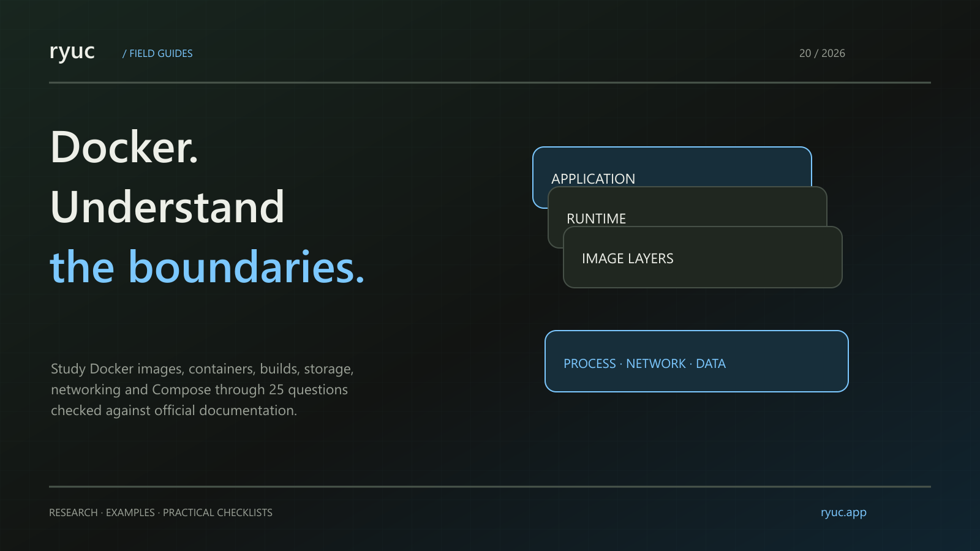The image size is (980, 551).
Task: Select the Docker. headline word
Action: coord(124,148)
